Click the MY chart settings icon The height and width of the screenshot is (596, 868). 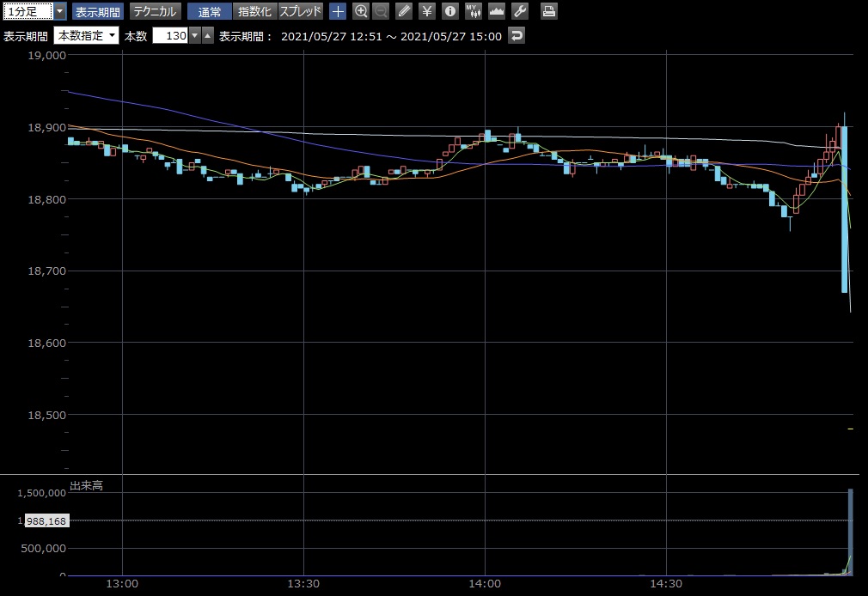click(473, 11)
